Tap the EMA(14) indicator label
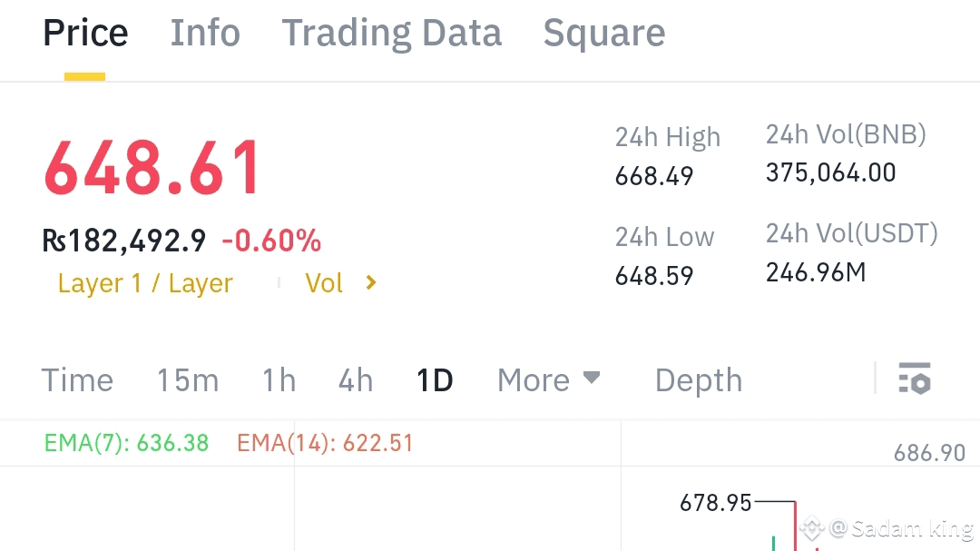980x551 pixels. coord(325,443)
